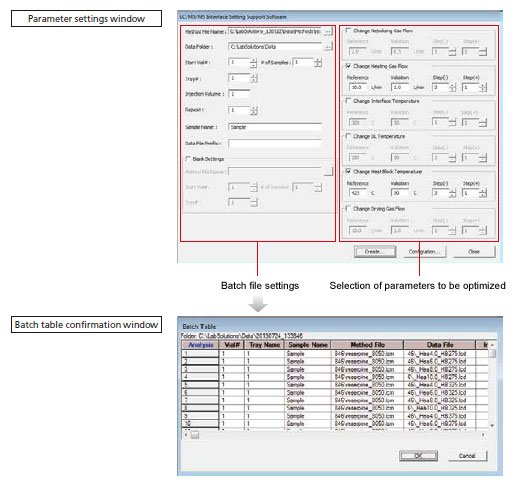This screenshot has width=518, height=488.
Task: Click the Create... button
Action: coord(375,252)
